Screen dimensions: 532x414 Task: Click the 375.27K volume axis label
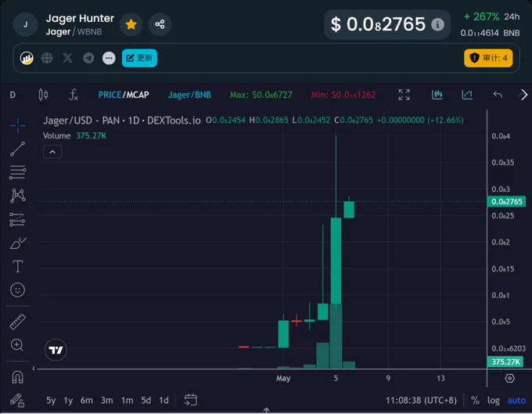pyautogui.click(x=505, y=362)
